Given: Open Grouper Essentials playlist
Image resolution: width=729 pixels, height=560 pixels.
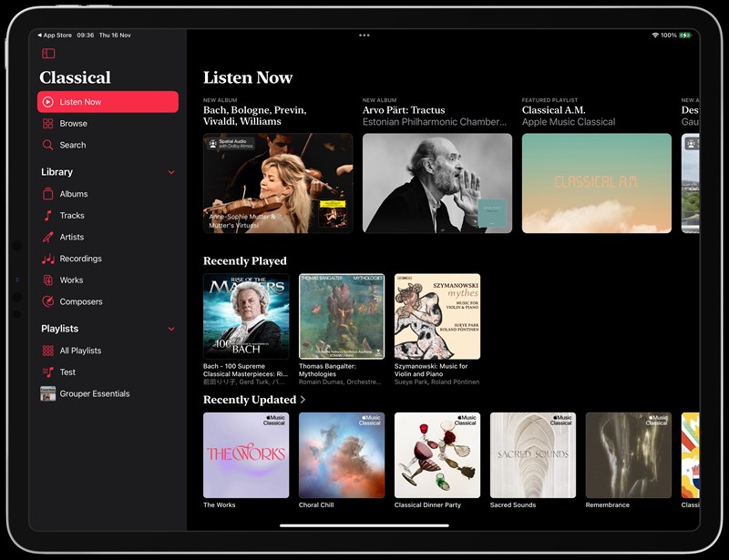Looking at the screenshot, I should (94, 394).
